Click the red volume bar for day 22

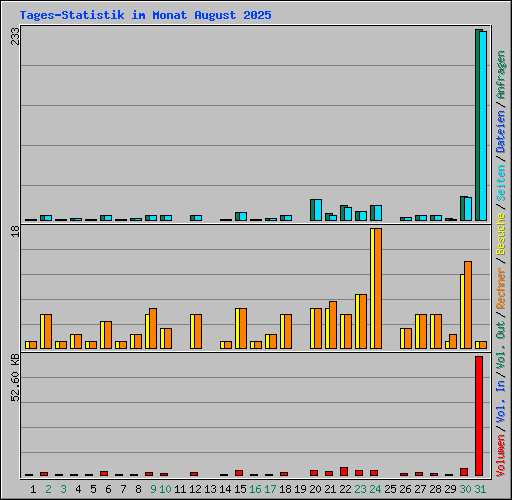pyautogui.click(x=344, y=471)
